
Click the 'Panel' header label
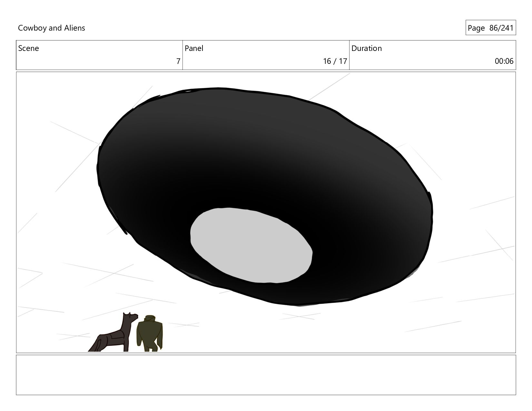194,48
